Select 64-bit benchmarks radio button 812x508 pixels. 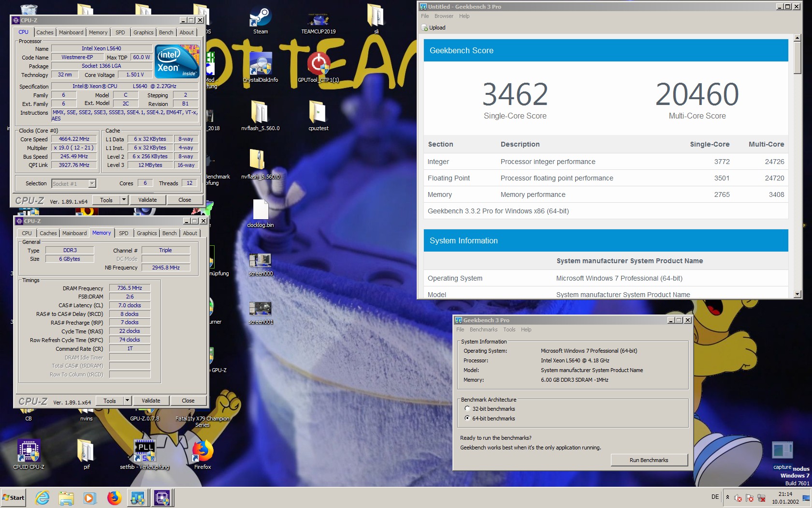[x=467, y=418]
